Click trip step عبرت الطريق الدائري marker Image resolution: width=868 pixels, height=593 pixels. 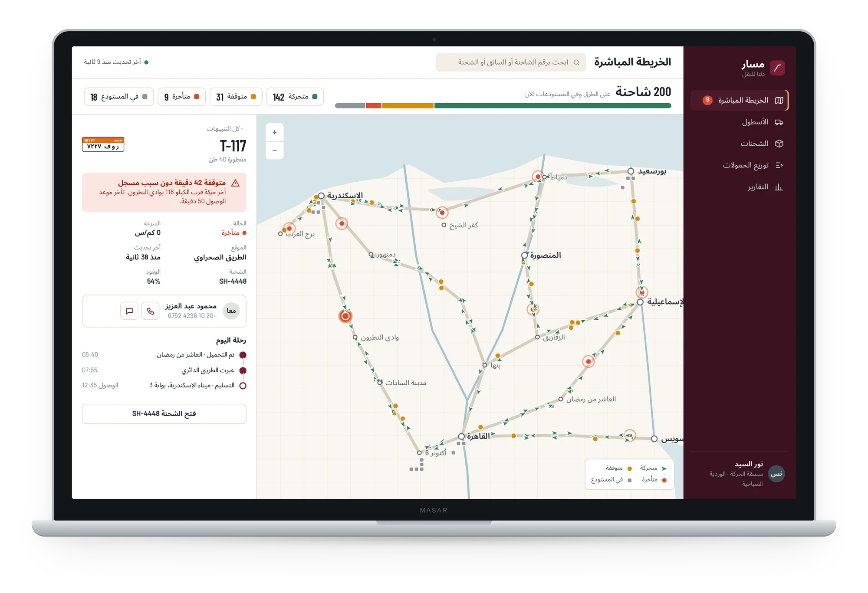tap(243, 370)
